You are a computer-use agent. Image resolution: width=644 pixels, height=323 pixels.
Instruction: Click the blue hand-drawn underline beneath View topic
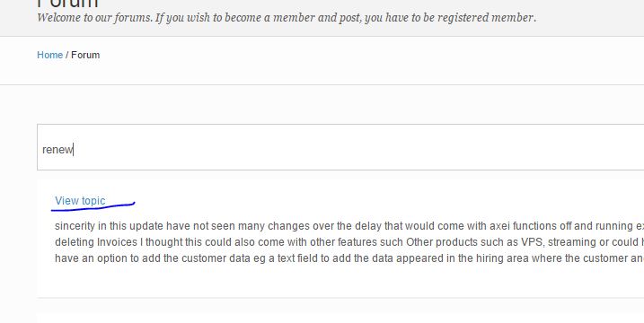point(93,206)
